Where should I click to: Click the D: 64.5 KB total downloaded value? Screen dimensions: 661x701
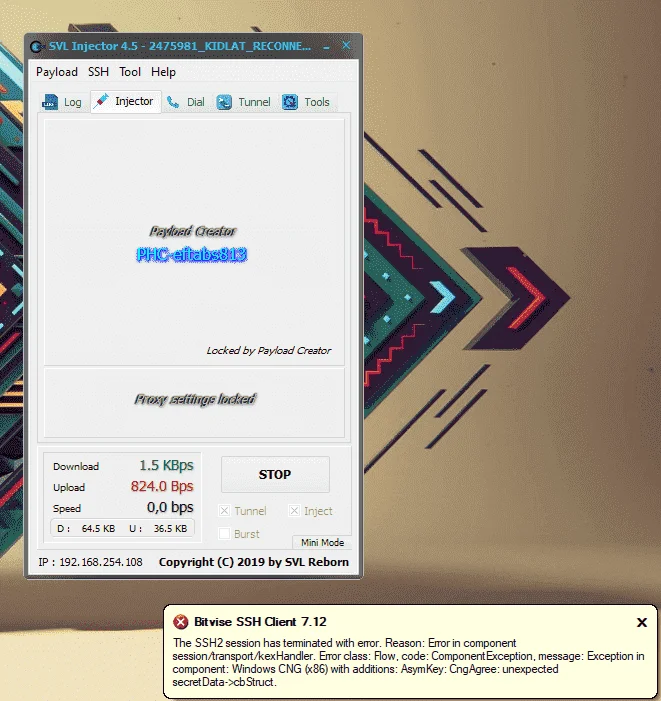[x=86, y=528]
